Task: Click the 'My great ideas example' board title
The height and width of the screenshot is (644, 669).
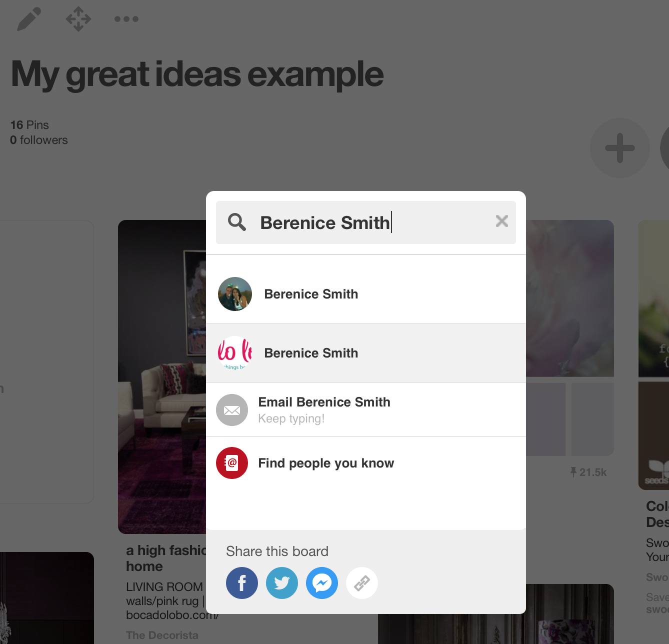Action: click(x=197, y=74)
